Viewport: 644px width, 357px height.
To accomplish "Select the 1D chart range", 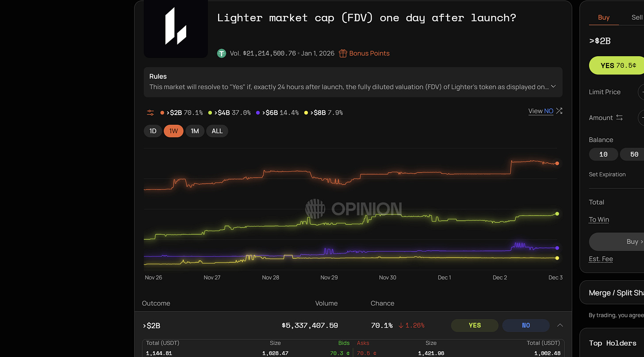I will [x=153, y=131].
